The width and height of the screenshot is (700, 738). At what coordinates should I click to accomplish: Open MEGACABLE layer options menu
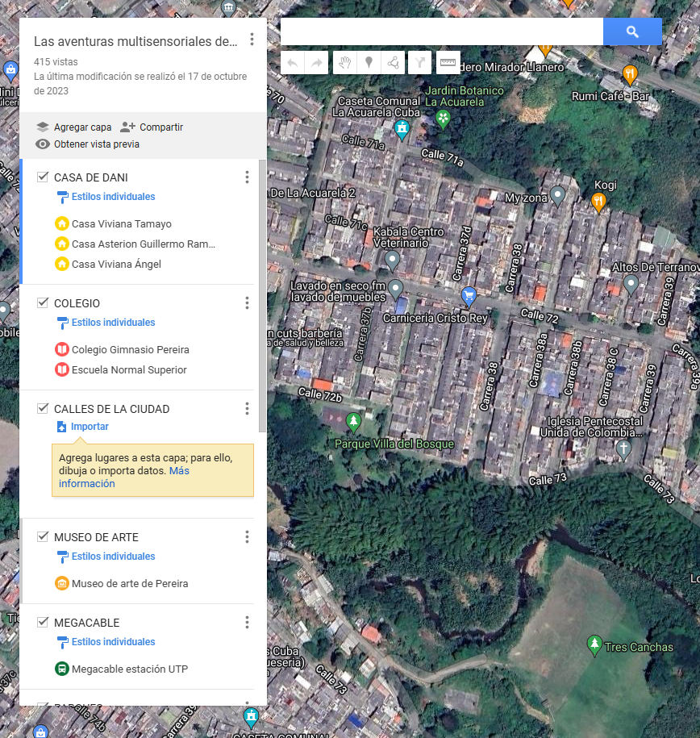247,622
